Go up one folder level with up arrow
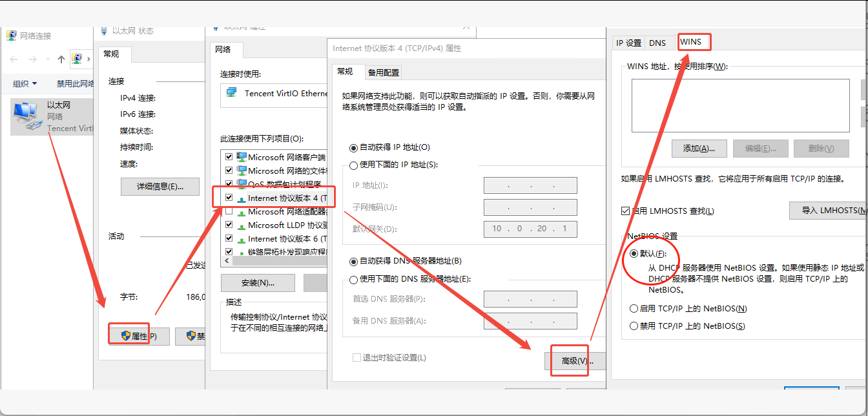 tap(61, 59)
